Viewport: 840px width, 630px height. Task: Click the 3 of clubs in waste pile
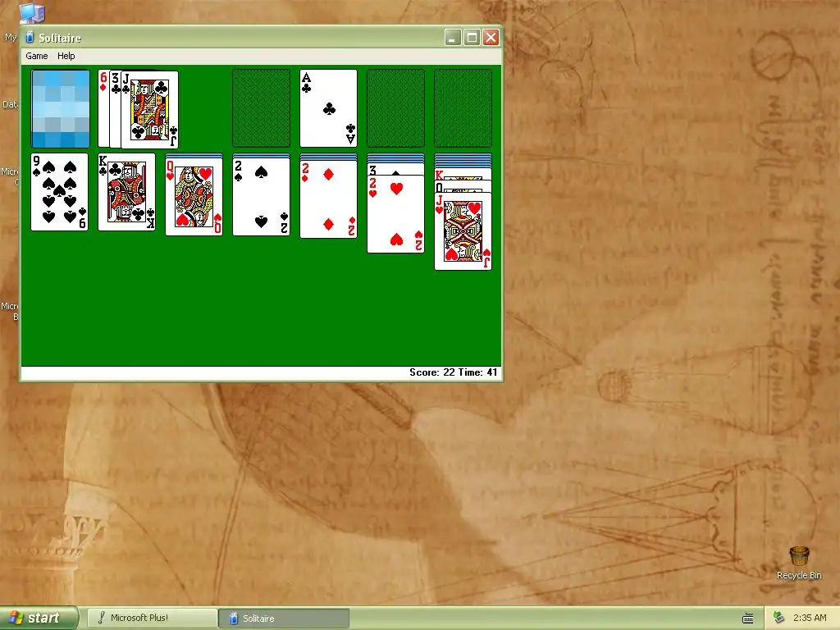pos(115,109)
